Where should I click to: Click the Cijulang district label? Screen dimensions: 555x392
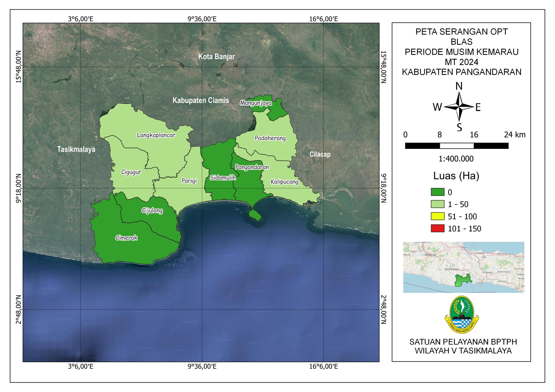click(x=152, y=211)
